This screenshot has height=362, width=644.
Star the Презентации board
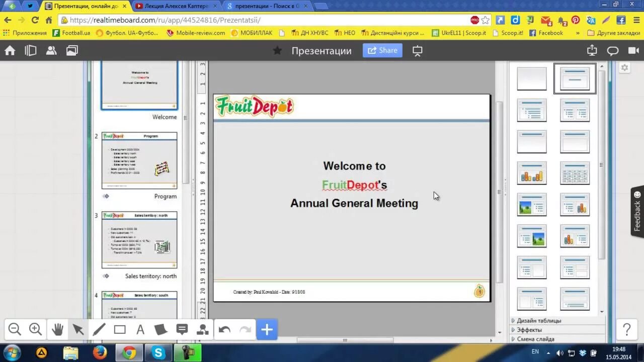(x=277, y=50)
